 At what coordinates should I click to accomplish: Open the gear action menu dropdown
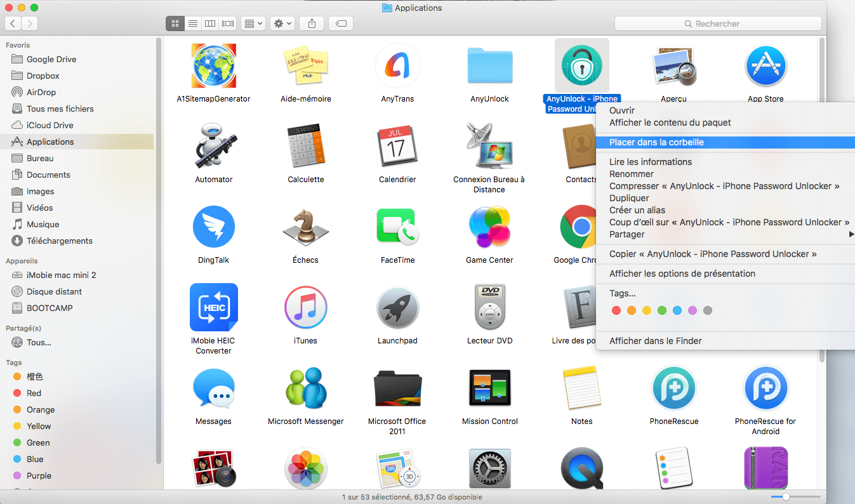282,23
